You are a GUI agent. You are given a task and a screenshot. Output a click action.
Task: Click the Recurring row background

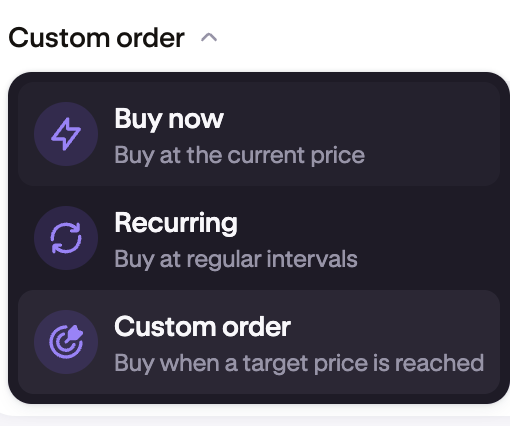(259, 238)
